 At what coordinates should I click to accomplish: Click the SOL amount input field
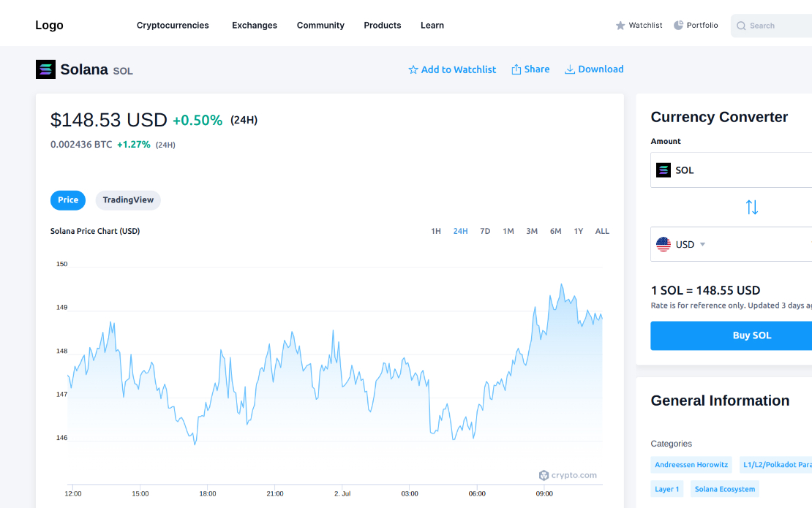[x=732, y=170]
